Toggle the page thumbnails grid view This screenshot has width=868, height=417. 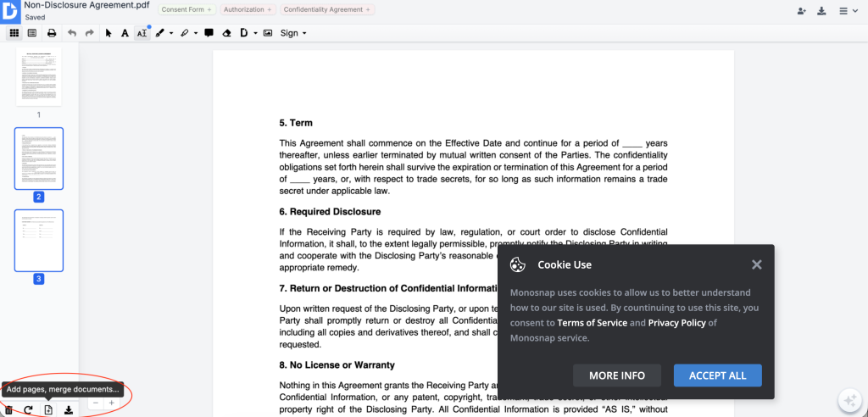click(14, 33)
